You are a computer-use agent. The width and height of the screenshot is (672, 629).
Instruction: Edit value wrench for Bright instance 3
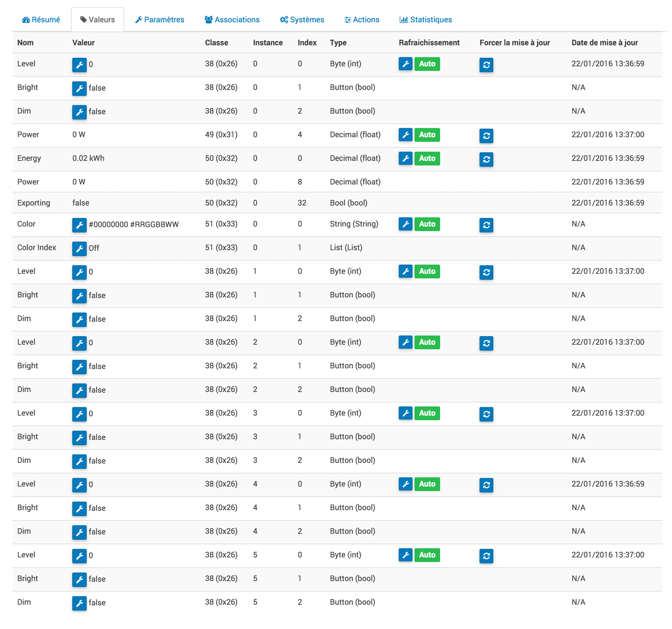click(x=79, y=438)
